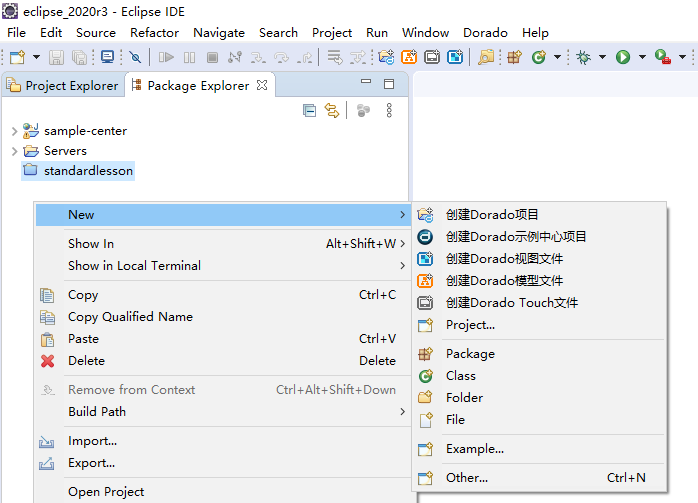Click toolbar create Dorado Touch file icon
This screenshot has width=698, height=503.
432,57
